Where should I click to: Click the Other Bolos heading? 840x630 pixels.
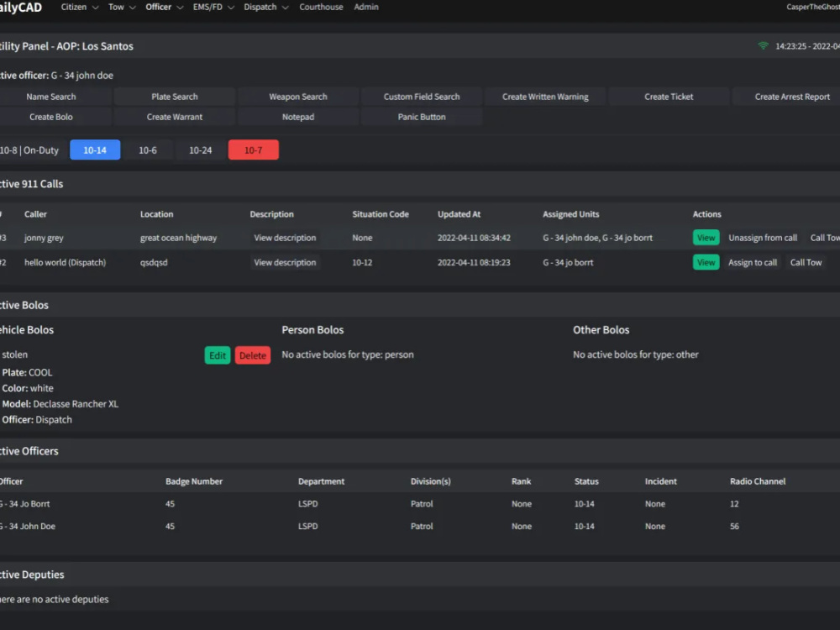[601, 330]
